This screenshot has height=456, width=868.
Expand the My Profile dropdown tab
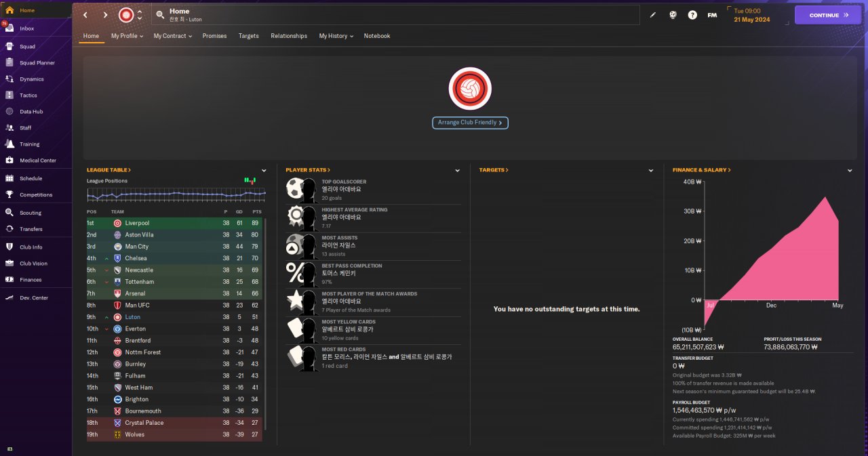pyautogui.click(x=127, y=36)
